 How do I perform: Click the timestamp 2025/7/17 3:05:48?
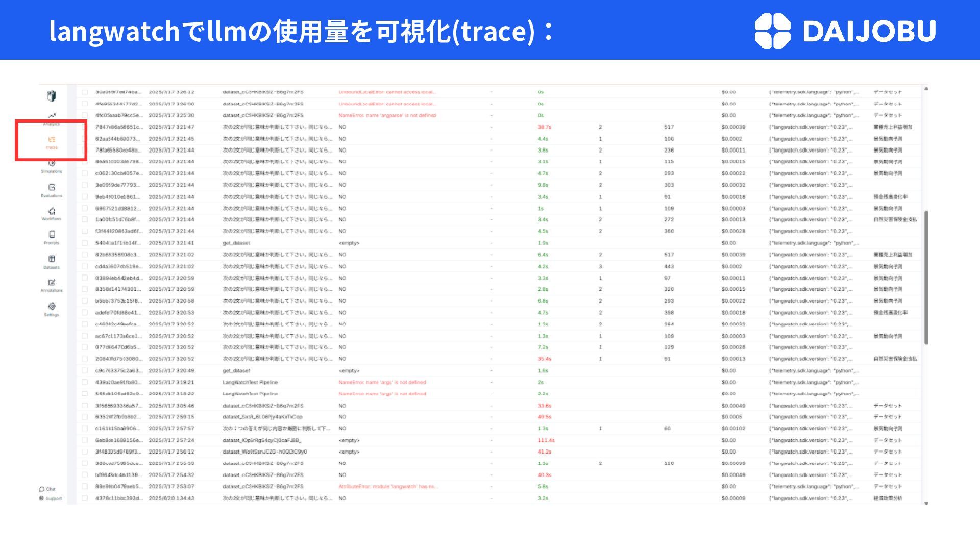(171, 405)
